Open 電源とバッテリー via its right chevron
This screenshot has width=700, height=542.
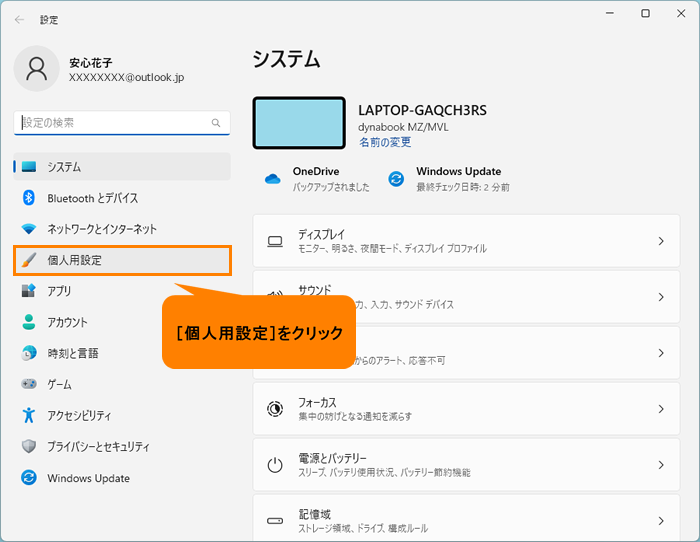point(660,465)
